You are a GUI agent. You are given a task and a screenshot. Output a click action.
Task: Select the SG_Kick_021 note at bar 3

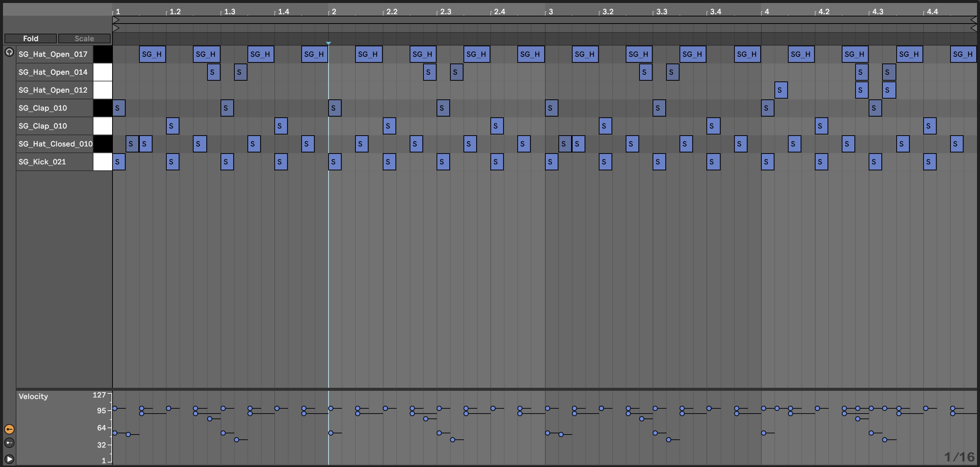[552, 162]
